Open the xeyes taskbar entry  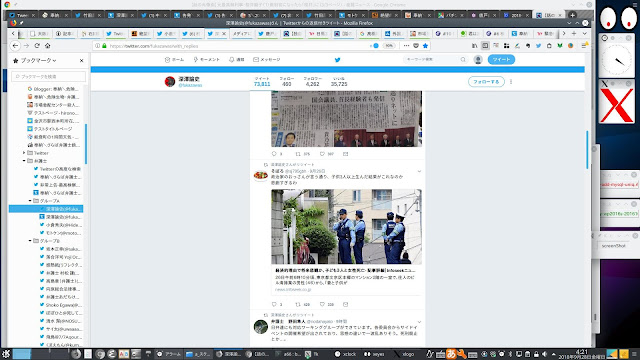[x=374, y=354]
